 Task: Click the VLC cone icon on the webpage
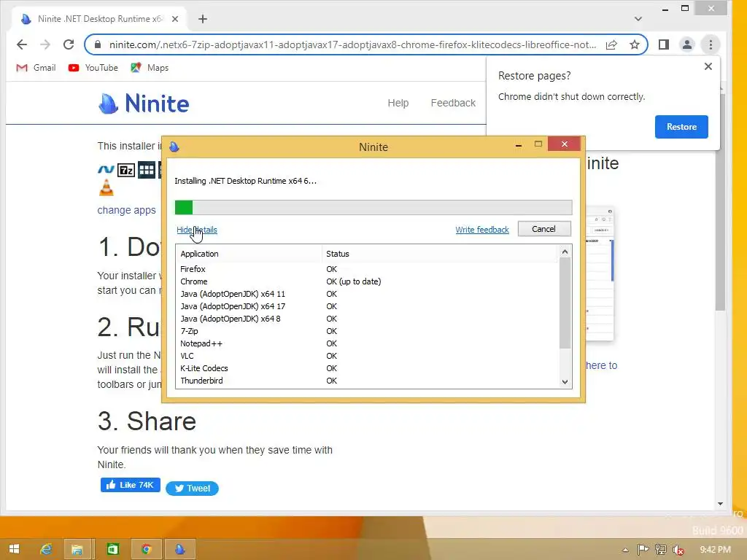[107, 187]
